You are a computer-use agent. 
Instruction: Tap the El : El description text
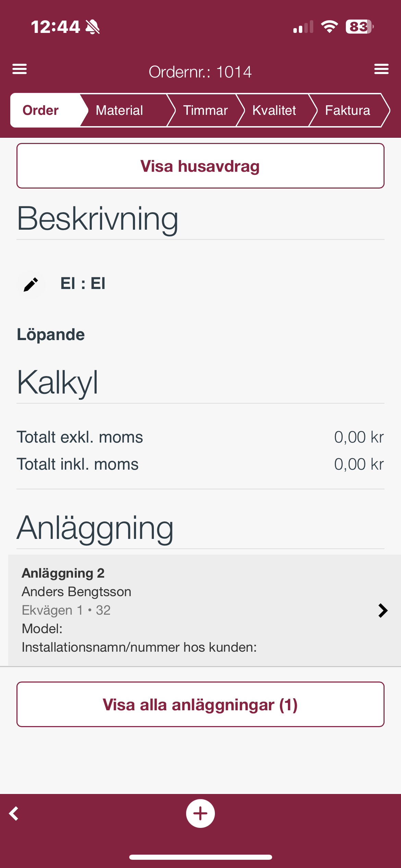click(83, 284)
